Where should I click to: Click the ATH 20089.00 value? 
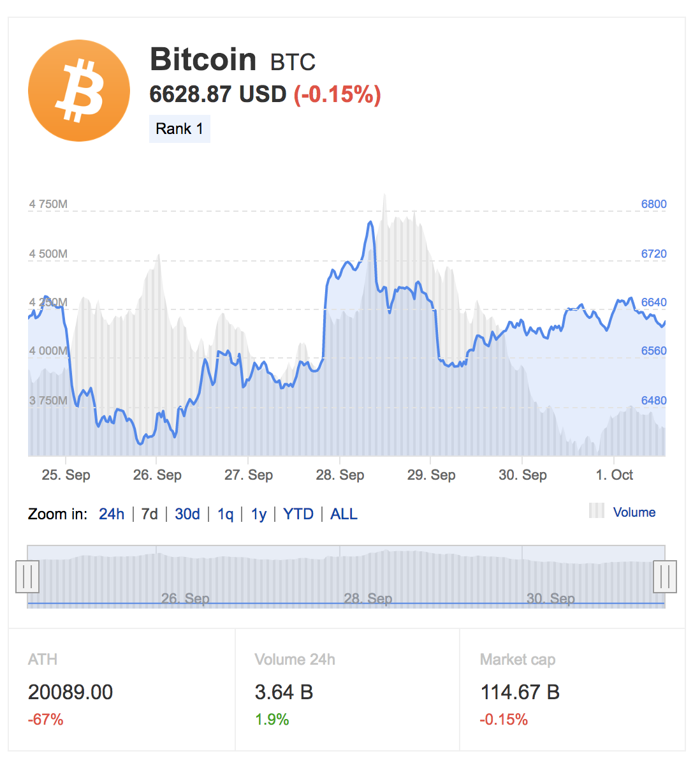[x=71, y=692]
